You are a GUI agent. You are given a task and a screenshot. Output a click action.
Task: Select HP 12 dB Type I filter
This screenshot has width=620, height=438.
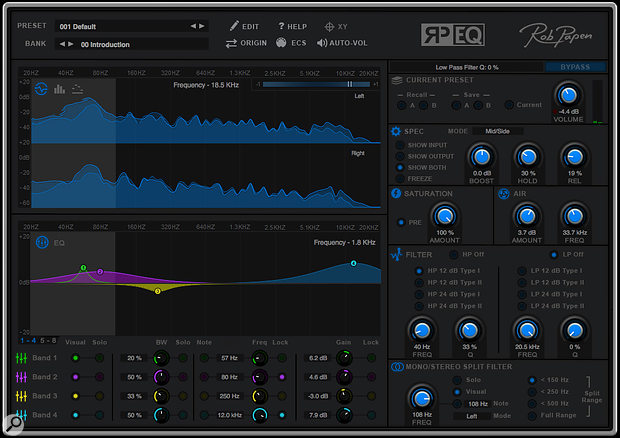pos(419,271)
